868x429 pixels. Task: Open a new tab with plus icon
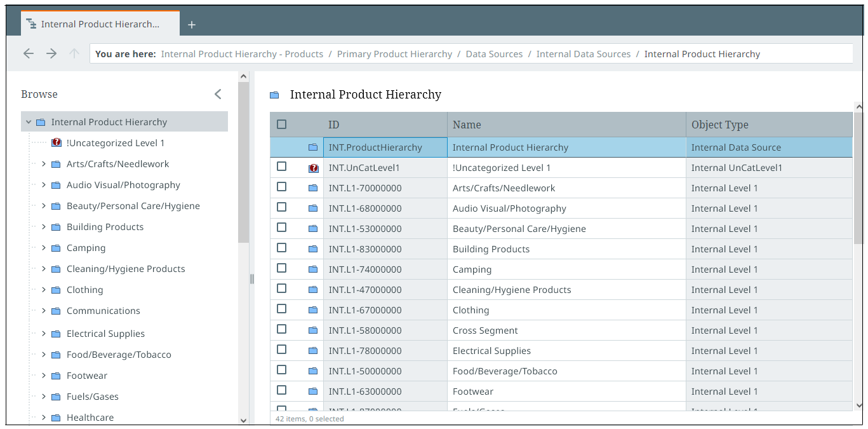[192, 25]
